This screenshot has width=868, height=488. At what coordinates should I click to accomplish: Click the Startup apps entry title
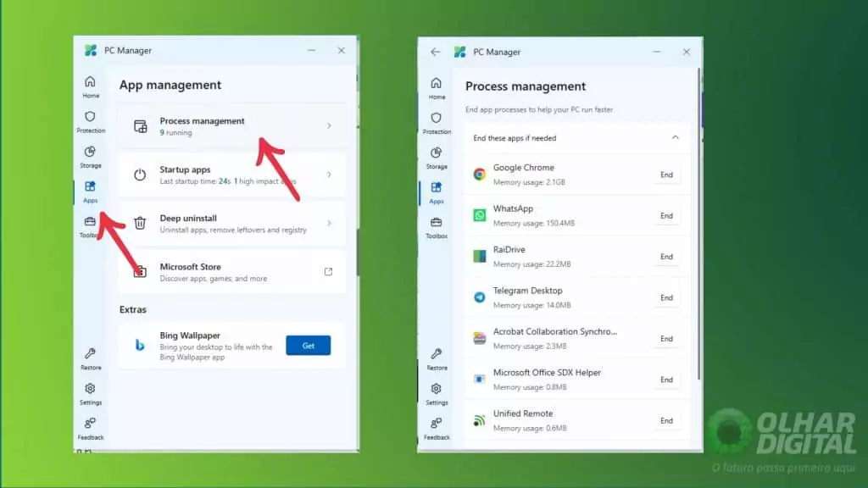pos(185,169)
